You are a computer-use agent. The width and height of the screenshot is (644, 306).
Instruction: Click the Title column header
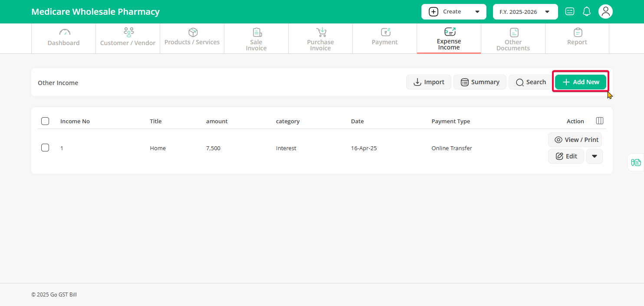click(156, 121)
